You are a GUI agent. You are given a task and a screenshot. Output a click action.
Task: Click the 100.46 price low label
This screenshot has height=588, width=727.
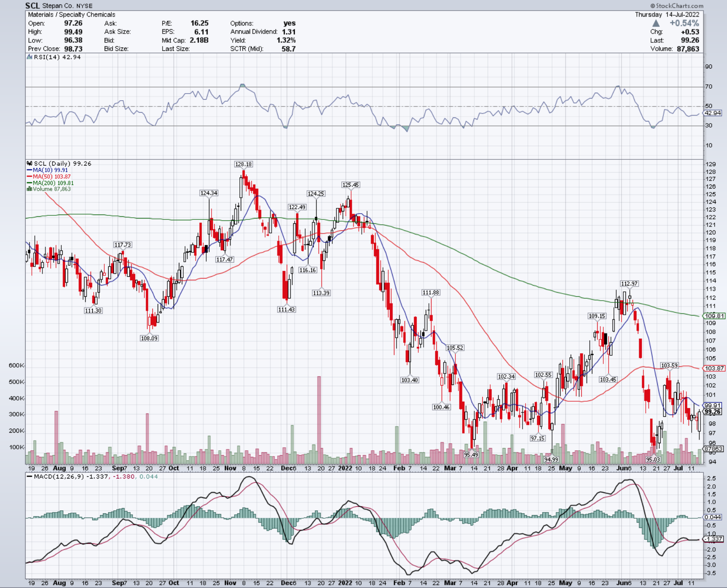[442, 407]
